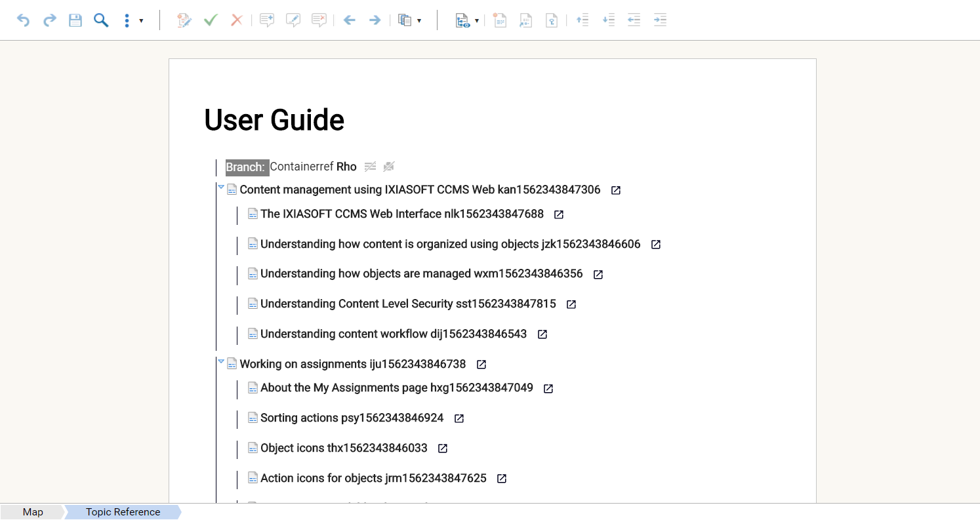Screen dimensions: 980x520
Task: Select Sorting actions topic
Action: tap(352, 418)
